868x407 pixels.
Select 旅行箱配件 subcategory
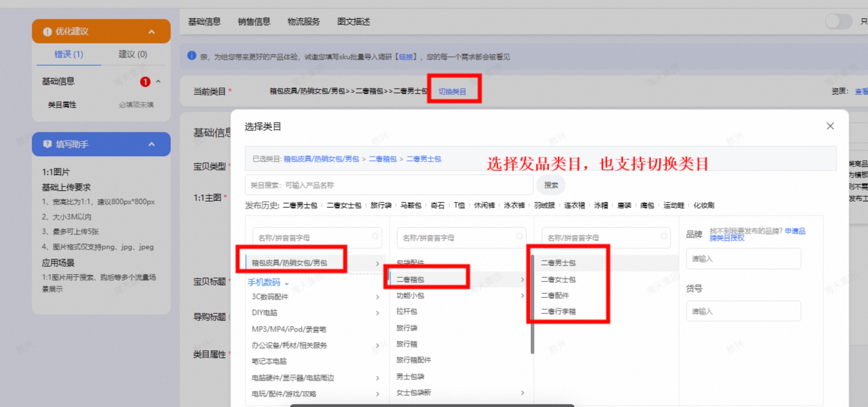414,360
